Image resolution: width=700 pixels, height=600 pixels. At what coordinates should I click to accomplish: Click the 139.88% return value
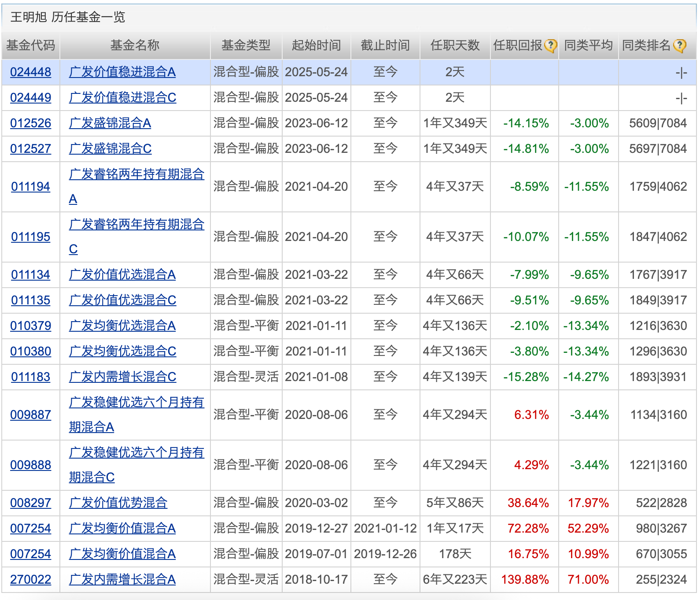525,580
